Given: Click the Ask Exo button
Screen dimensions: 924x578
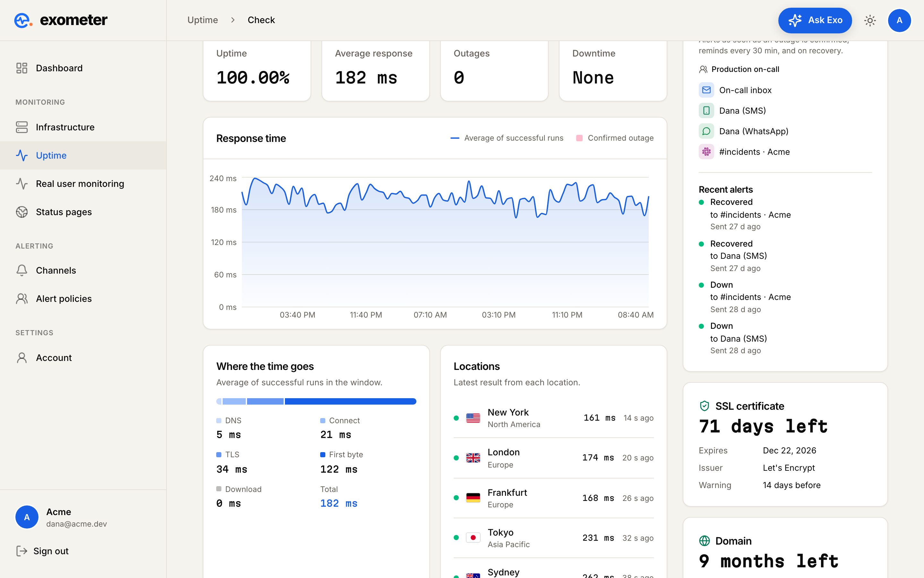Looking at the screenshot, I should click(x=815, y=20).
